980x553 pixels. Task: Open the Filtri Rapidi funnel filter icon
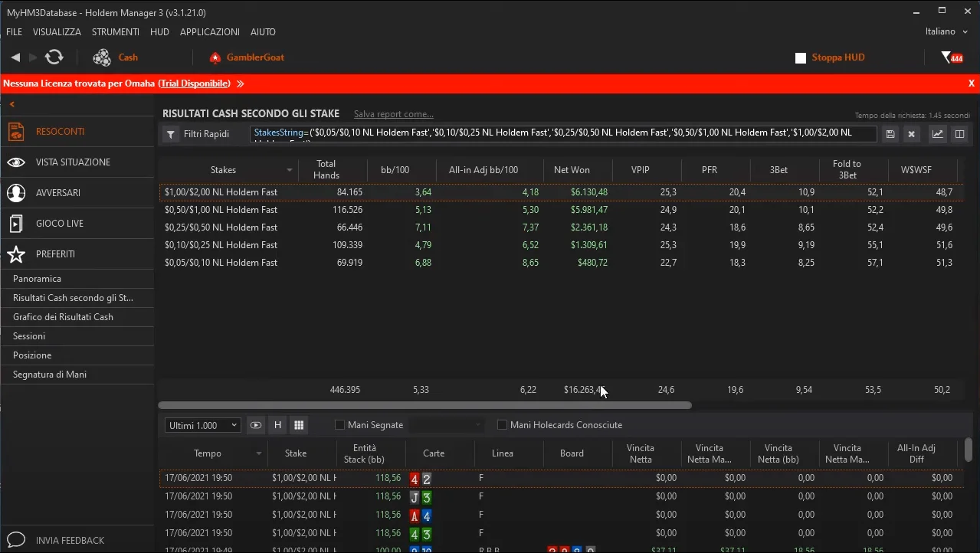tap(171, 134)
